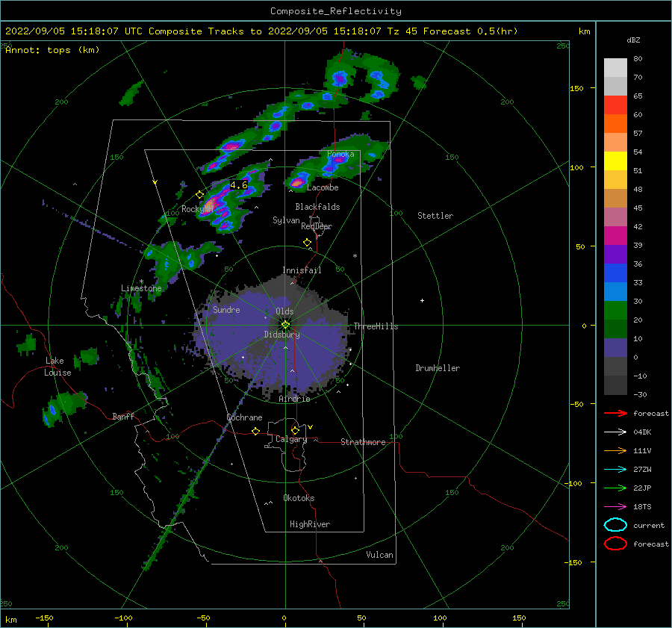
Task: Click the yellow diamond marker below RedDeer
Action: (x=308, y=243)
